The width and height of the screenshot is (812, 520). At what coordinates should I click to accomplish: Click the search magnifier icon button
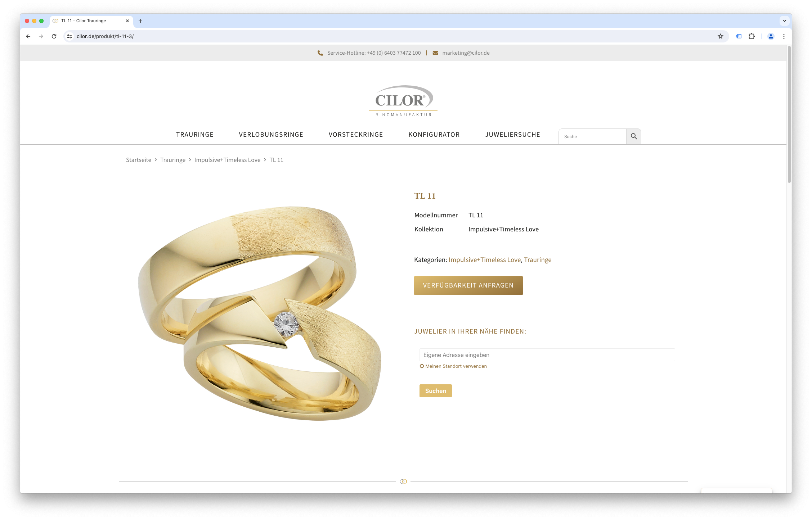pyautogui.click(x=634, y=136)
